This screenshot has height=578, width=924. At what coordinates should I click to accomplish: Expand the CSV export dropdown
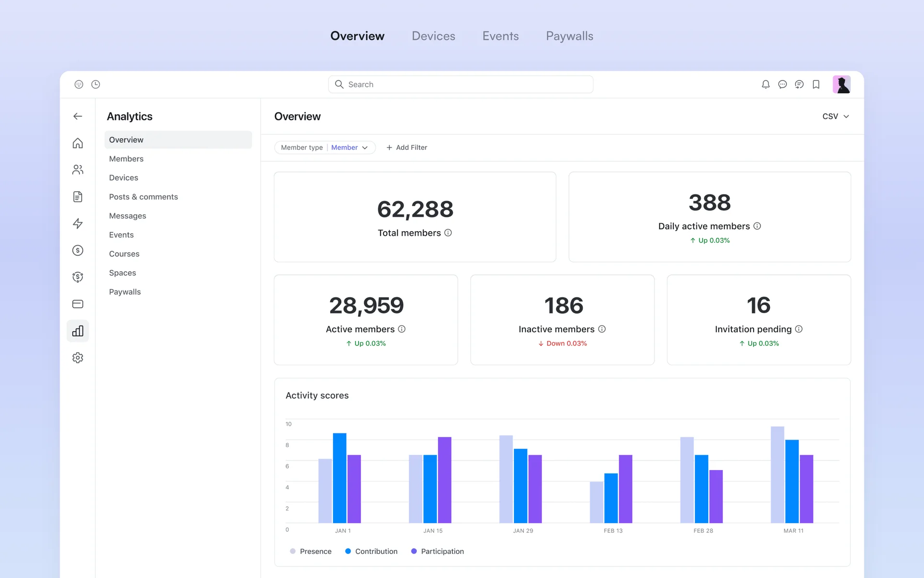(x=835, y=116)
